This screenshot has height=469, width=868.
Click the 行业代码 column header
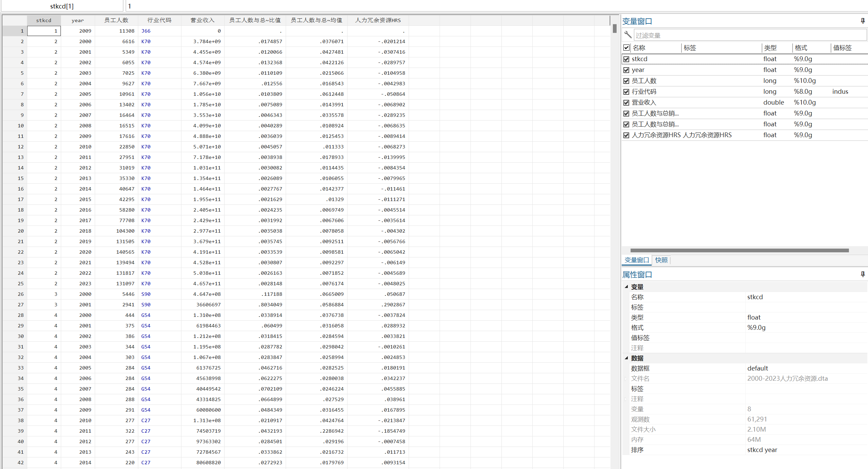(159, 20)
